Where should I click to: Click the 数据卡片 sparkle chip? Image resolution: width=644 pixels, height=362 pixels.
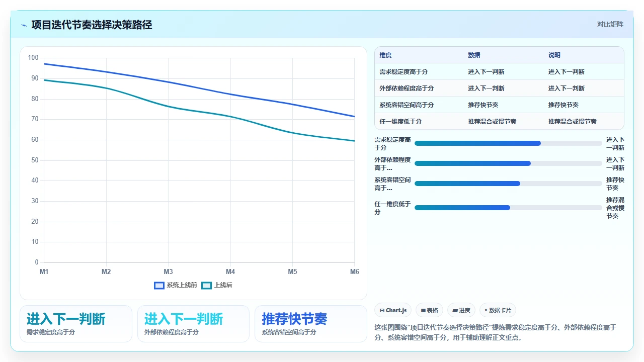tap(498, 310)
